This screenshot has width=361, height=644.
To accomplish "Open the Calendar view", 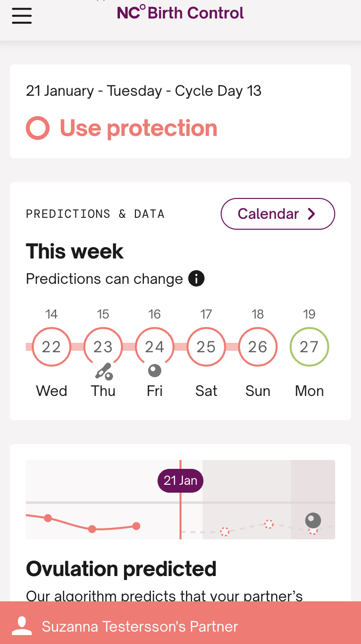I will point(277,214).
